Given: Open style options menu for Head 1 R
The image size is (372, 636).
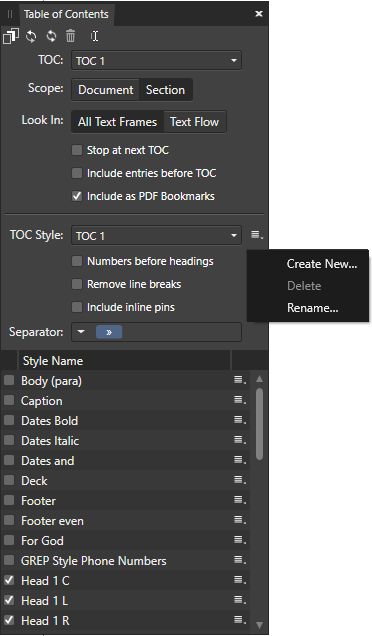Looking at the screenshot, I should point(240,620).
